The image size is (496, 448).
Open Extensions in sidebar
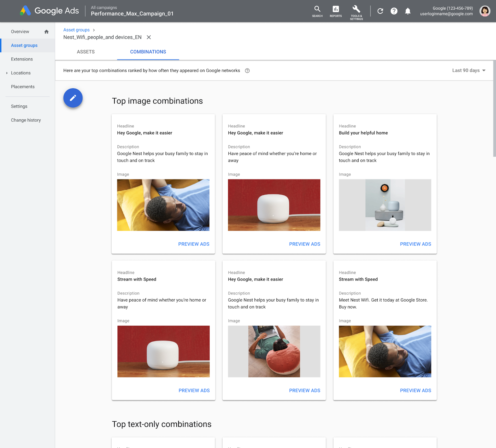click(x=22, y=59)
